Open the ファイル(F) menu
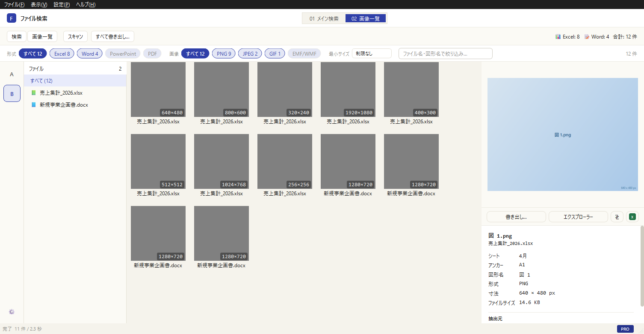This screenshot has width=644, height=334. click(14, 5)
